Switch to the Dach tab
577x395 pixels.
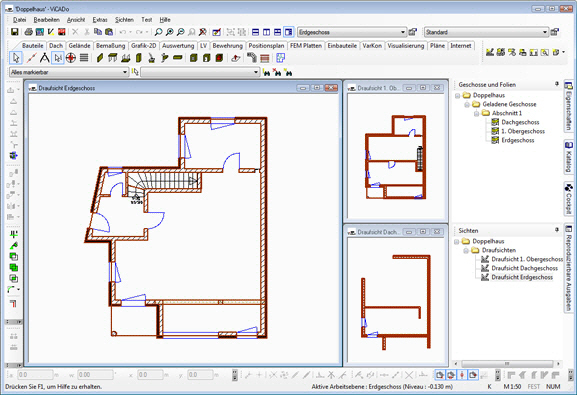56,46
